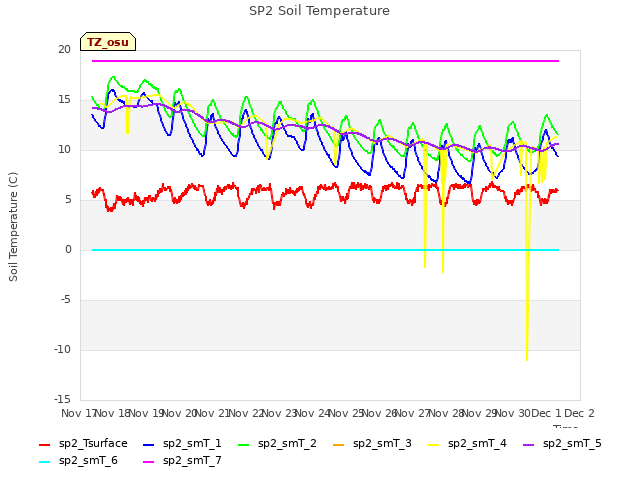Click the Dec 2 x-axis tick label
This screenshot has width=640, height=480.
[x=579, y=413]
